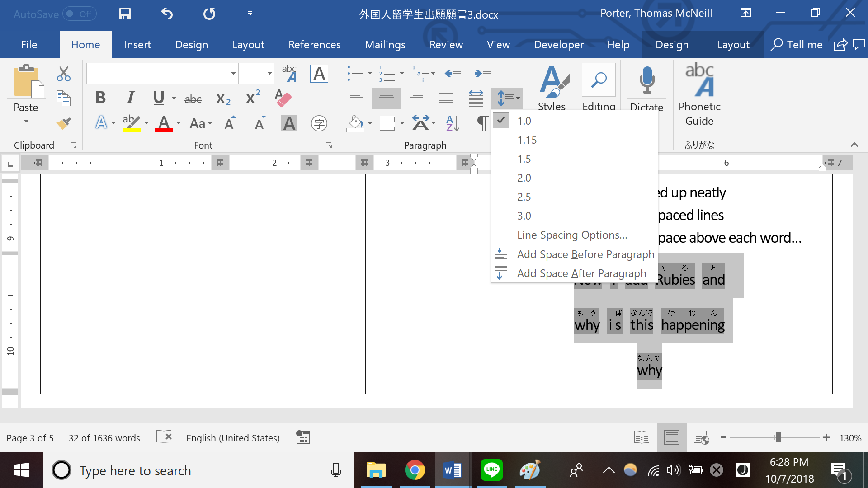Open Chrome from the taskbar
The image size is (868, 488).
coord(415,470)
